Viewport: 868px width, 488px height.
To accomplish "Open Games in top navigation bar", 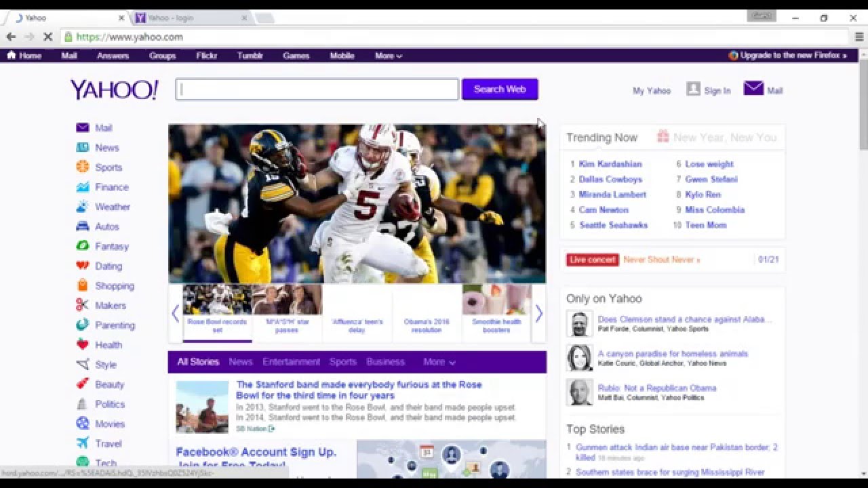I will [296, 56].
